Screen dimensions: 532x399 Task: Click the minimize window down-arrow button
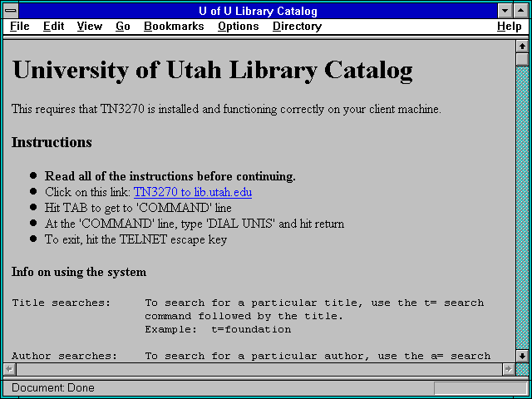pyautogui.click(x=505, y=11)
